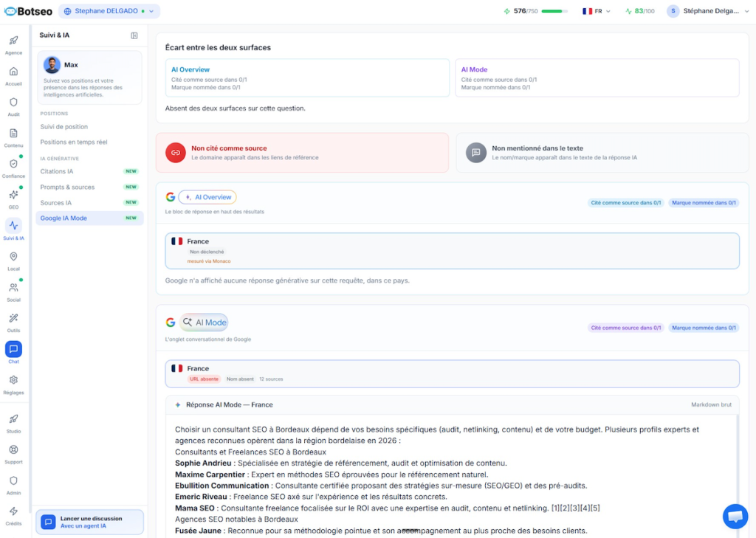Open the Local map pin icon

pyautogui.click(x=13, y=257)
